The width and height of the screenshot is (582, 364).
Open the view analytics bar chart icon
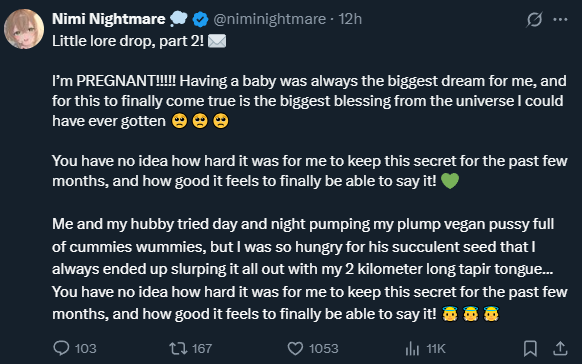pyautogui.click(x=412, y=348)
